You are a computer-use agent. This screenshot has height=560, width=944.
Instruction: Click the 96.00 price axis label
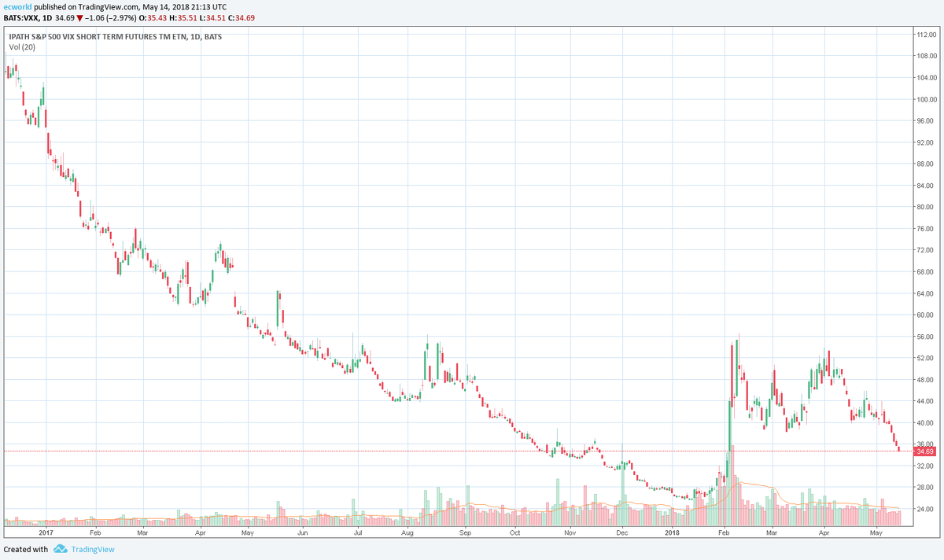[925, 121]
